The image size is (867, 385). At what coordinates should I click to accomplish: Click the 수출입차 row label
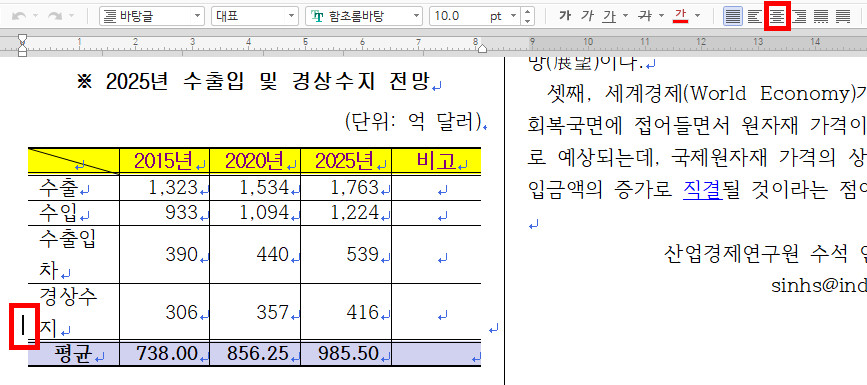click(x=67, y=254)
